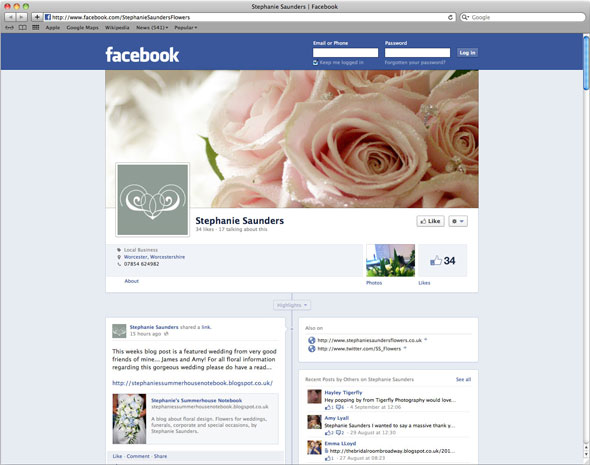Click thumbs-up icon under Emma LLoyd's post
The width and height of the screenshot is (590, 465).
328,458
